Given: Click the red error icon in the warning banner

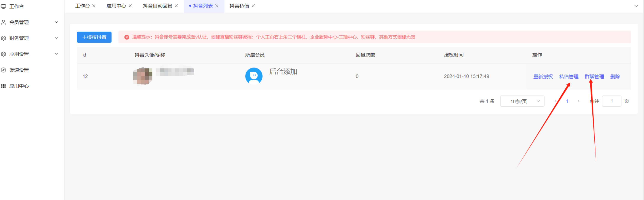Looking at the screenshot, I should [127, 37].
